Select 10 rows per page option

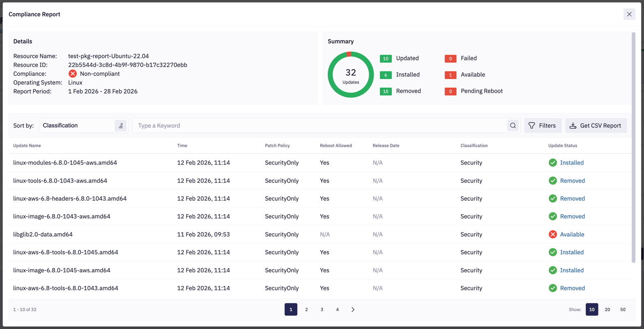592,310
